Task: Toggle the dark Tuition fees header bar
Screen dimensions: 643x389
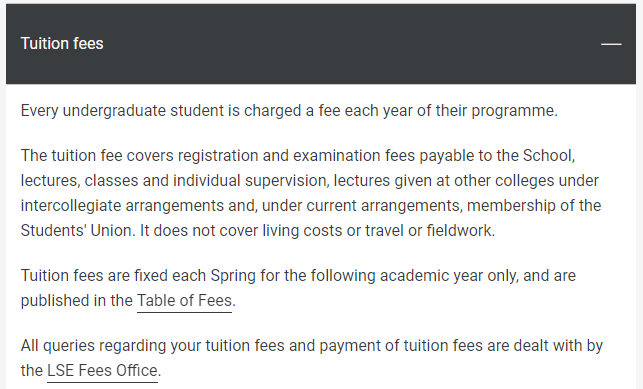Action: [321, 44]
